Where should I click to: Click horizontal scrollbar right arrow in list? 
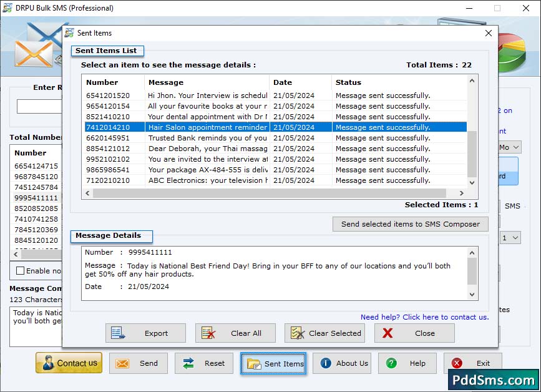(461, 194)
